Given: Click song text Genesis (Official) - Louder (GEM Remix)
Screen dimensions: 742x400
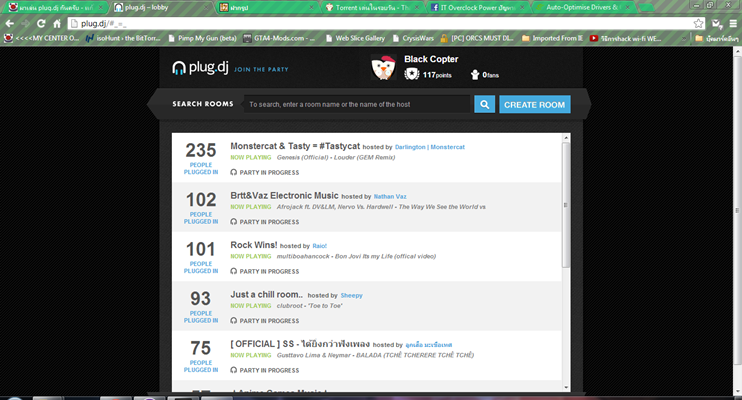Looking at the screenshot, I should pos(336,158).
